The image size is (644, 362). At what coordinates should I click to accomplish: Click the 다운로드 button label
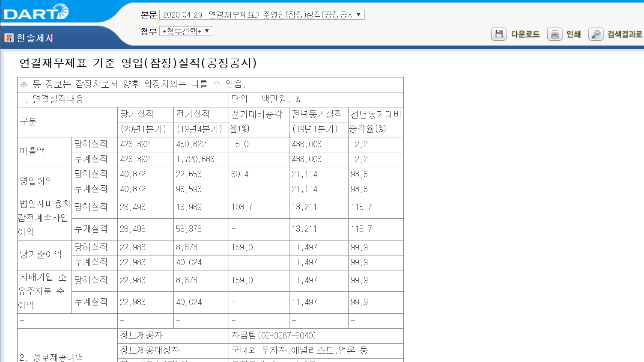click(525, 34)
